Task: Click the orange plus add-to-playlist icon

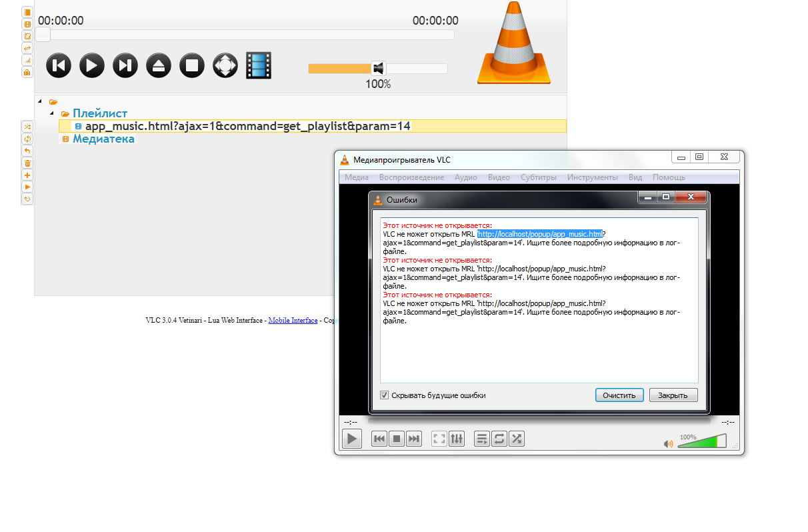Action: (x=27, y=175)
